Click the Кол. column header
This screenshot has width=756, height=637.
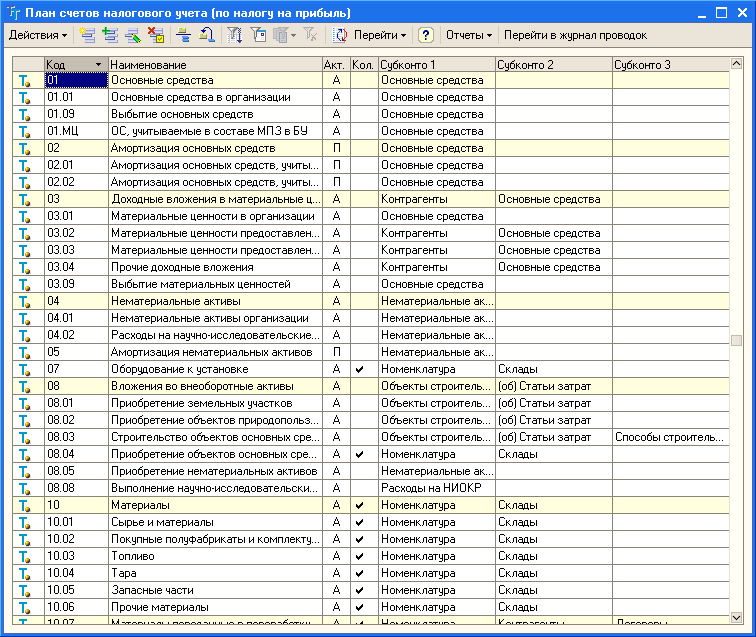pyautogui.click(x=364, y=64)
